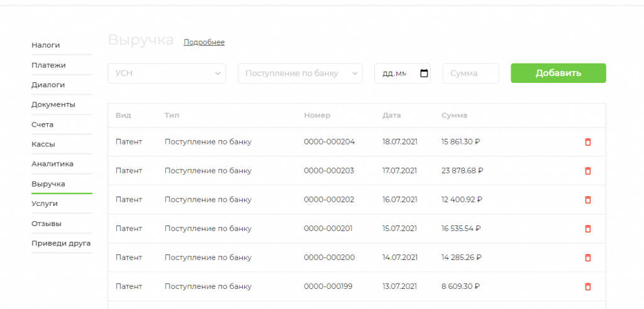Image resolution: width=644 pixels, height=309 pixels.
Task: Open Счета in the sidebar
Action: coord(42,124)
